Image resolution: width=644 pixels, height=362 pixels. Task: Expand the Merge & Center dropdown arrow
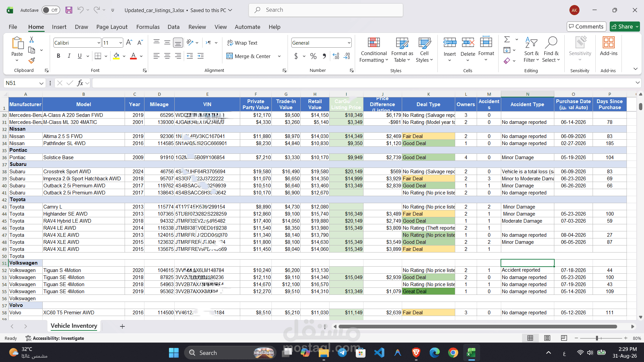pos(279,56)
